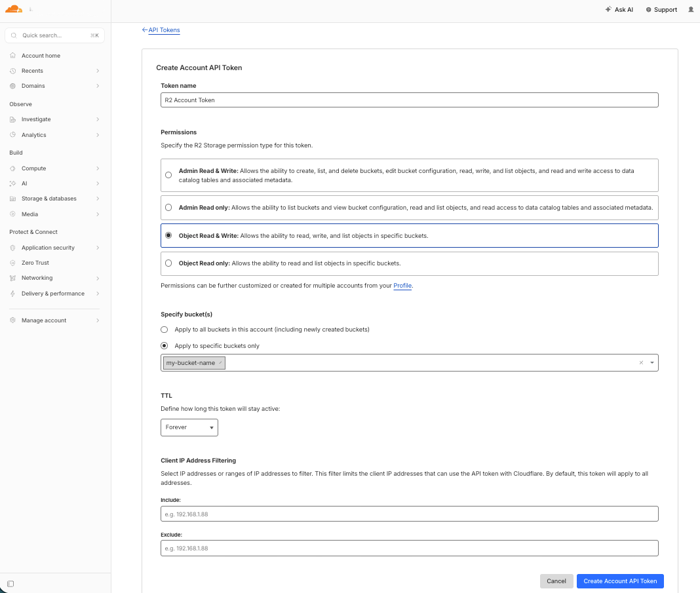
Task: Click the Cancel button
Action: click(556, 581)
